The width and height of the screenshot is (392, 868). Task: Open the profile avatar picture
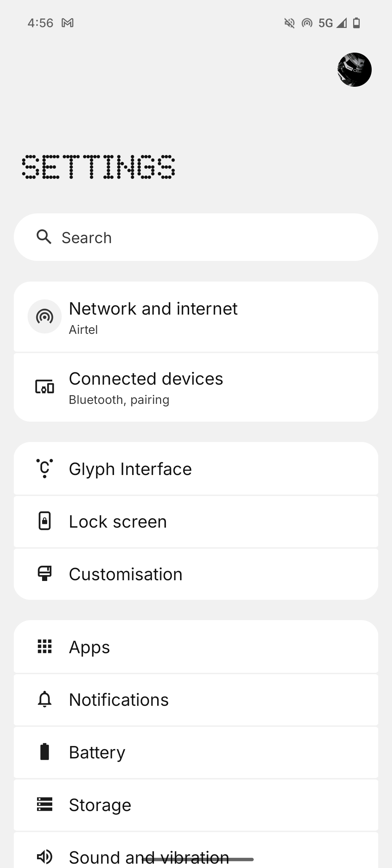354,70
